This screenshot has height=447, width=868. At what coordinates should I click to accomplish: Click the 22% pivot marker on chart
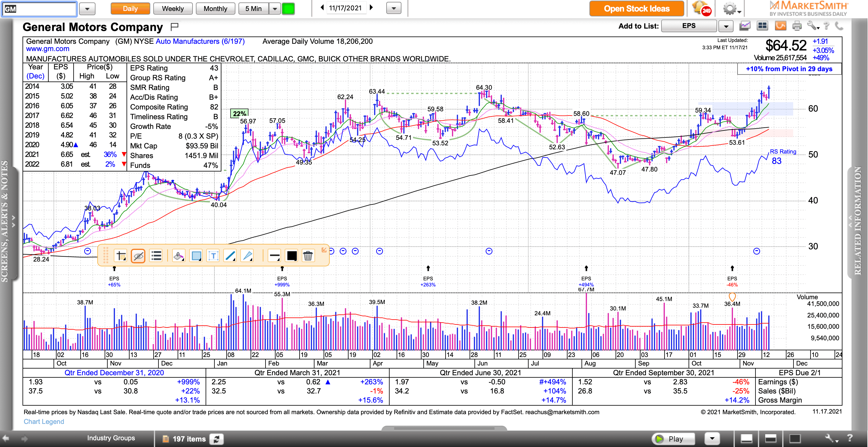point(239,113)
